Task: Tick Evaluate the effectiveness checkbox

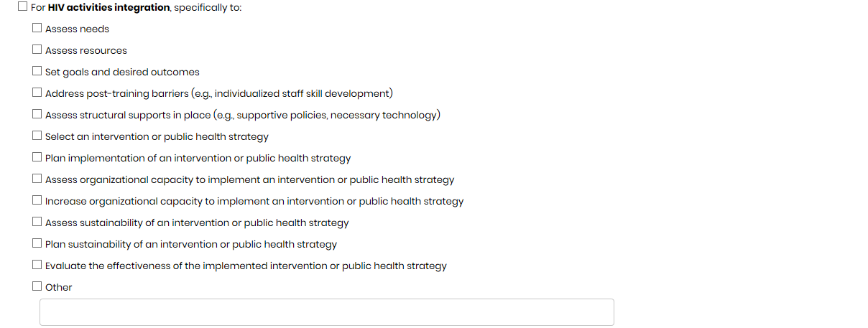Action: tap(37, 266)
